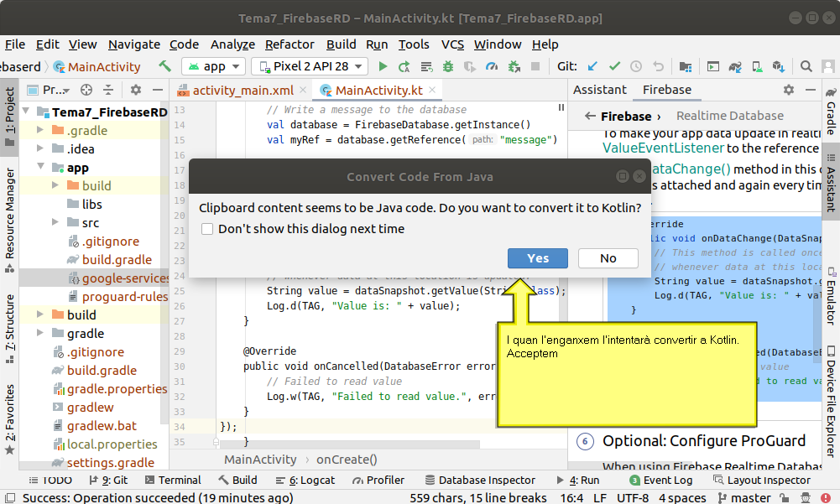Viewport: 840px width, 504px height.
Task: Collapse the app module folder
Action: click(x=41, y=167)
